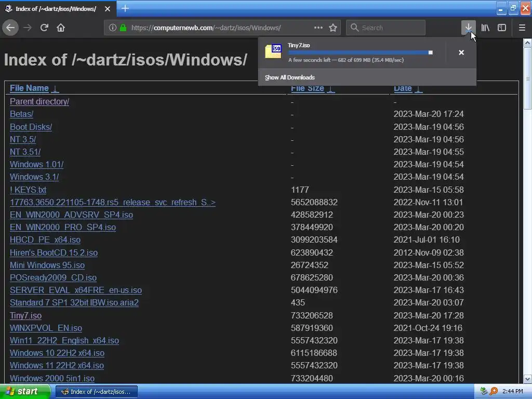Open page actions three-dot menu
This screenshot has height=399, width=532.
point(318,28)
